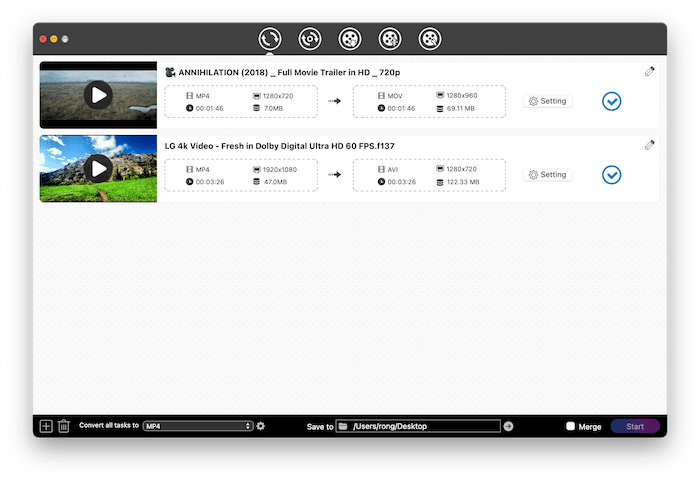Uncheck the ANNIHILATION trailer selection checkmark
Screen dimensions: 700x481
tap(612, 101)
